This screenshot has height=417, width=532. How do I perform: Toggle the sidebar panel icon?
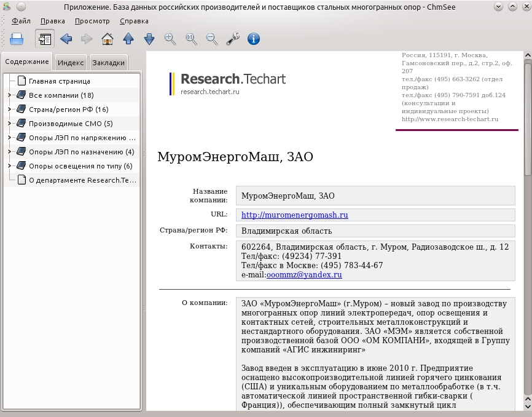(x=45, y=39)
